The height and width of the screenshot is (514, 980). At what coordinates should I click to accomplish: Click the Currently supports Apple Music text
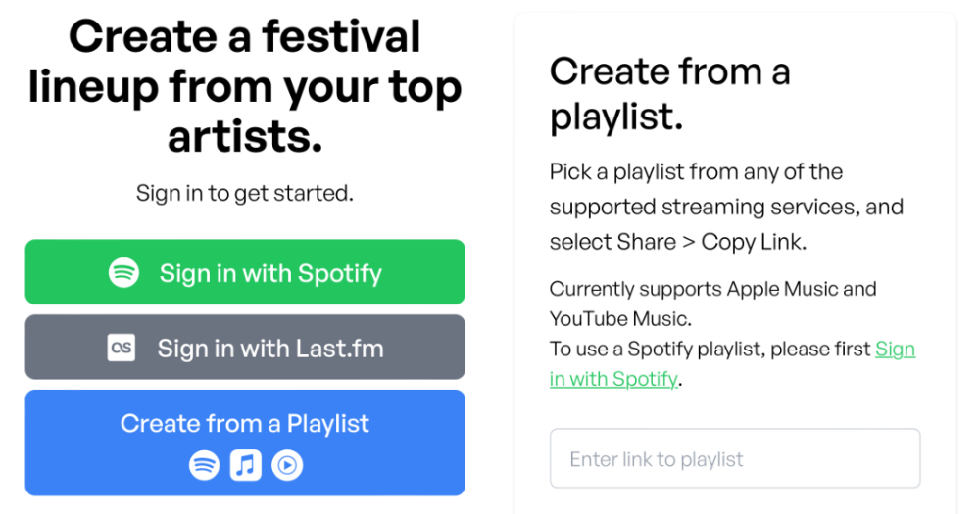[712, 289]
